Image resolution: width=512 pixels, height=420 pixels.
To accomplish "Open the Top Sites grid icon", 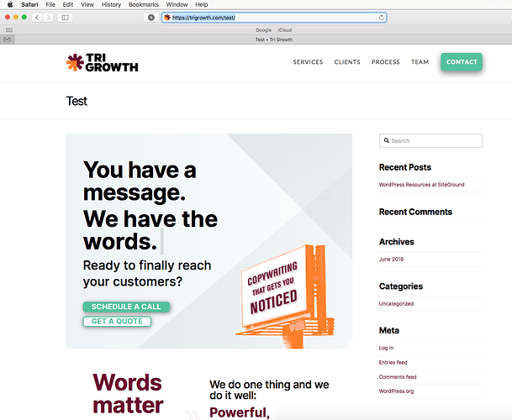I will [9, 30].
